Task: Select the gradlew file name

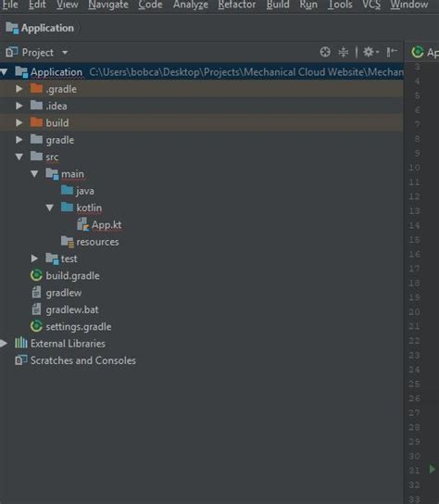Action: (x=64, y=293)
